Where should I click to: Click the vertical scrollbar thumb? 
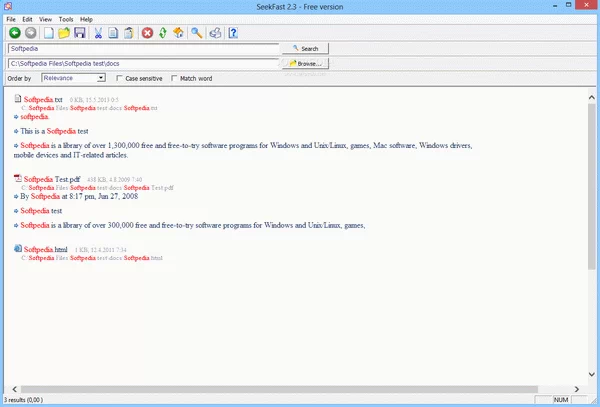pyautogui.click(x=592, y=186)
